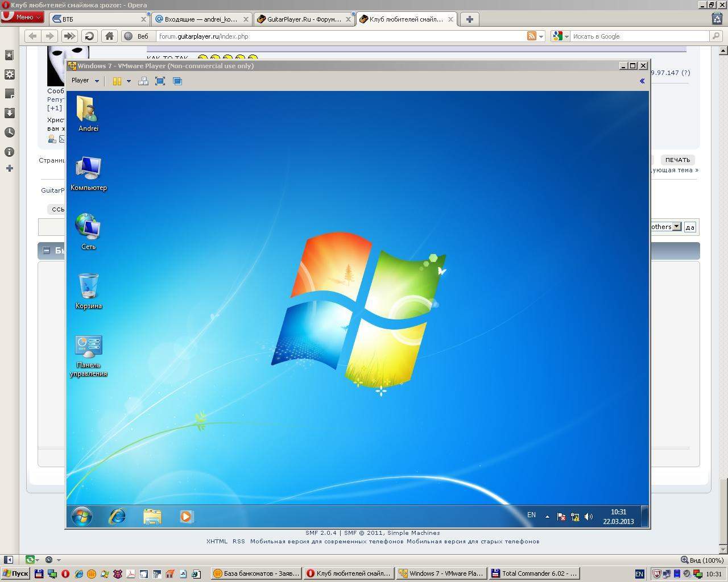Open the Notes panel in Opera sidebar

coord(9,94)
